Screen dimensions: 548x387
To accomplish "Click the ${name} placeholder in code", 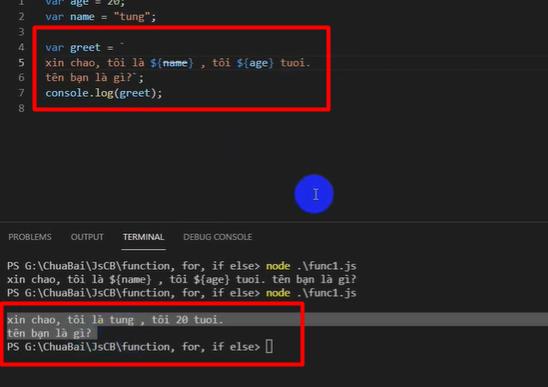I will (x=171, y=63).
